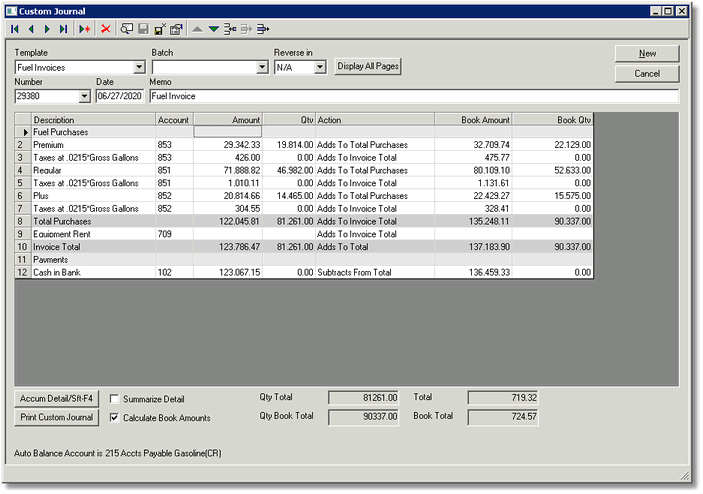The image size is (703, 494).
Task: Toggle Summarize Detail checkbox
Action: click(x=114, y=399)
